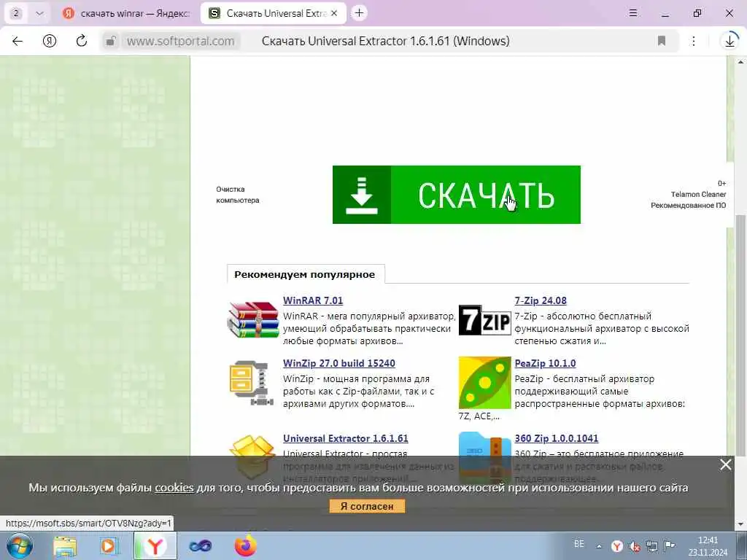Viewport: 747px width, 560px height.
Task: Reload the page with the refresh icon
Action: [82, 41]
